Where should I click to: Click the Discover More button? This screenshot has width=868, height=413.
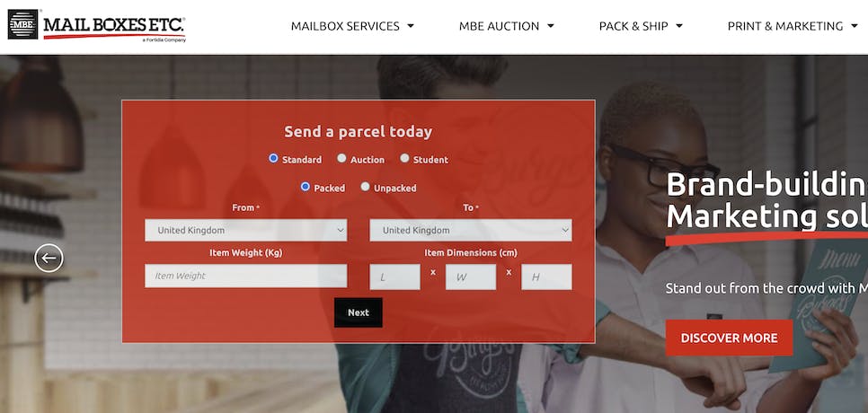pyautogui.click(x=729, y=338)
